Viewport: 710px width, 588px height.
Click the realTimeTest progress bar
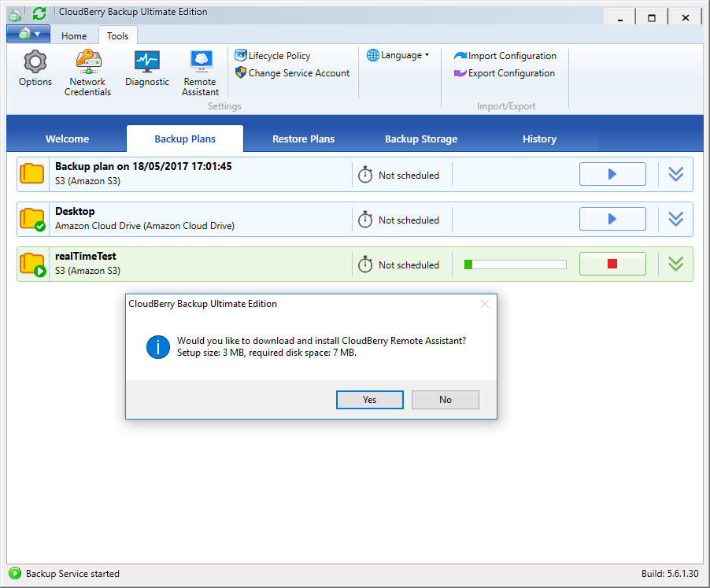(515, 264)
